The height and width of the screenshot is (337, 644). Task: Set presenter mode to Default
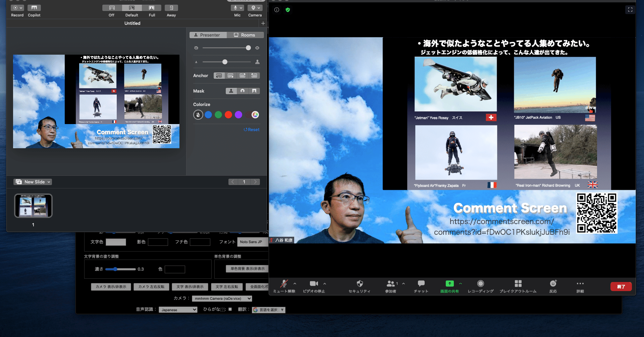pyautogui.click(x=131, y=8)
